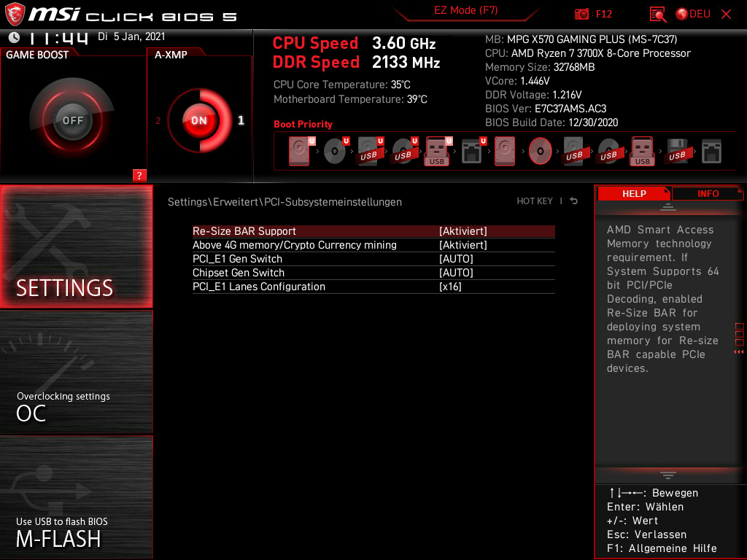This screenshot has height=560, width=747.
Task: Click the clock icon beside the time
Action: [15, 37]
